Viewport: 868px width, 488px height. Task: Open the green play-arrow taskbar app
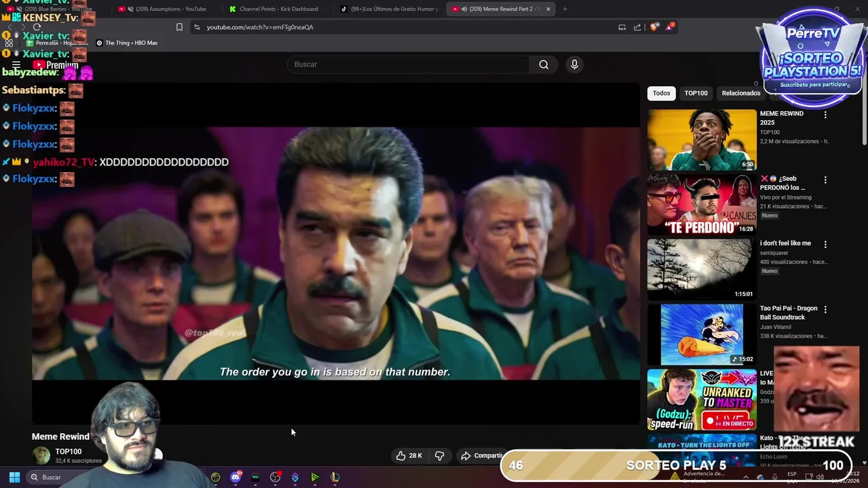pos(315,477)
